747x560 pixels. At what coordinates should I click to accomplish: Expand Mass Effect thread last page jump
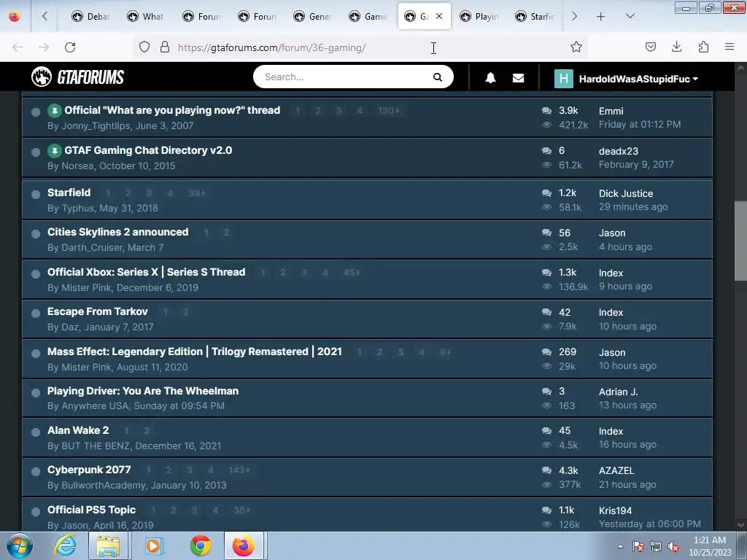point(445,352)
